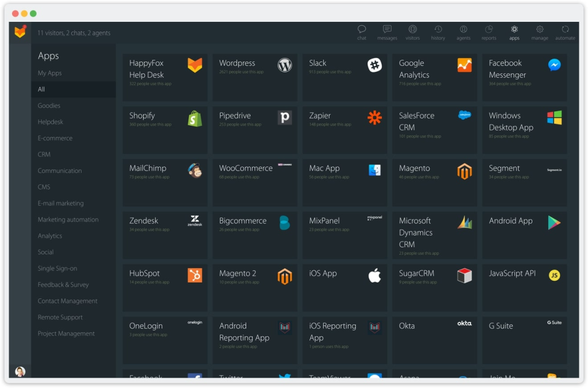Open the HubSpot app
Image resolution: width=588 pixels, height=388 pixels.
[x=165, y=287]
